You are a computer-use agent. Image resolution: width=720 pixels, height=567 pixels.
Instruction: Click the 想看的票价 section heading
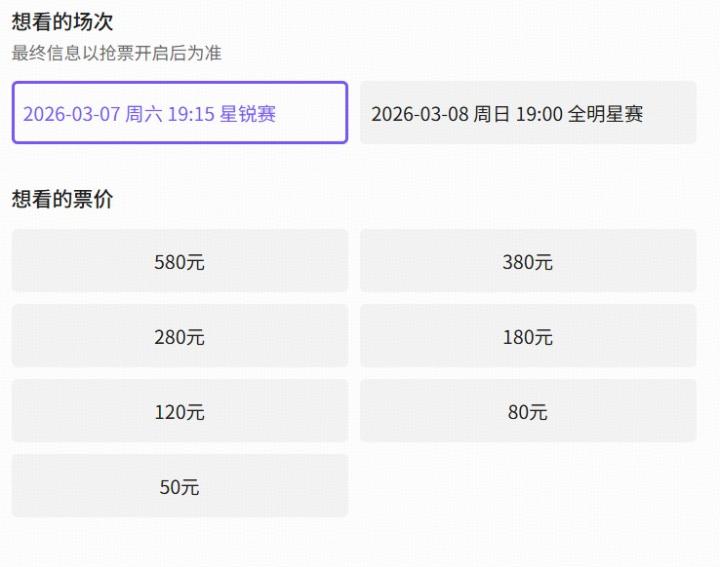(x=62, y=199)
